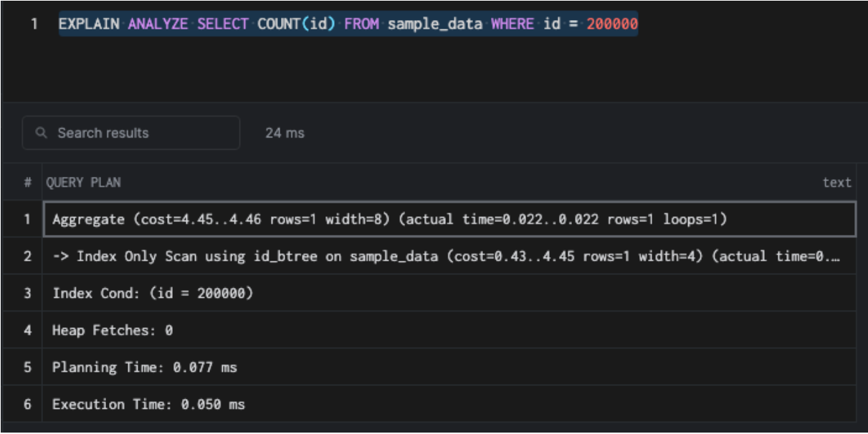Select the Planning Time result cell
868x434 pixels.
[x=144, y=367]
